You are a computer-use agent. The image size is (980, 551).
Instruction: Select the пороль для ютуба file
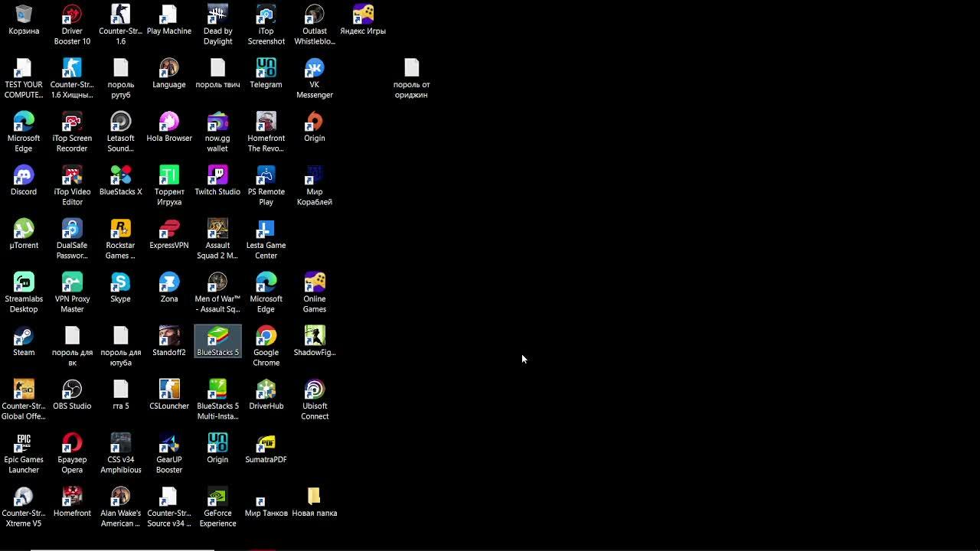click(120, 346)
